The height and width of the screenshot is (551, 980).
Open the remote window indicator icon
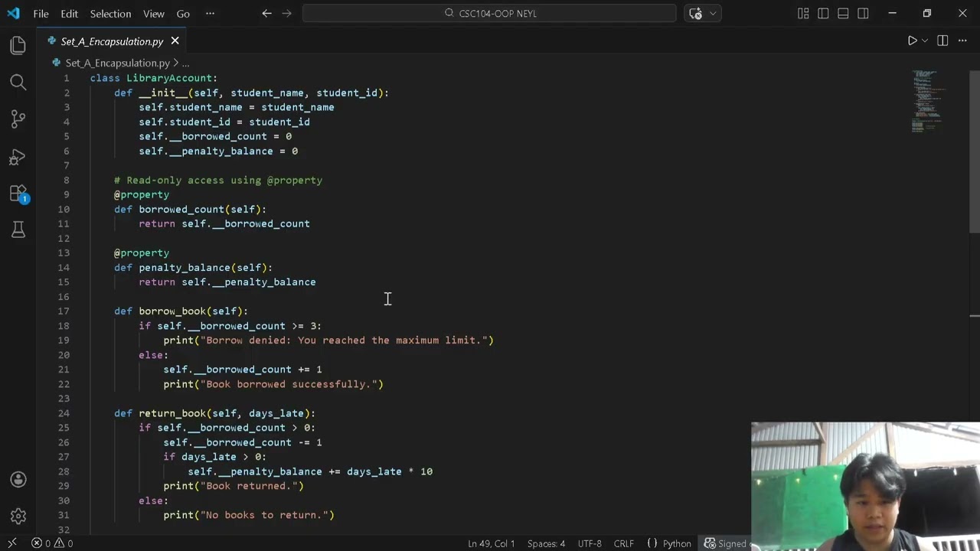point(12,543)
